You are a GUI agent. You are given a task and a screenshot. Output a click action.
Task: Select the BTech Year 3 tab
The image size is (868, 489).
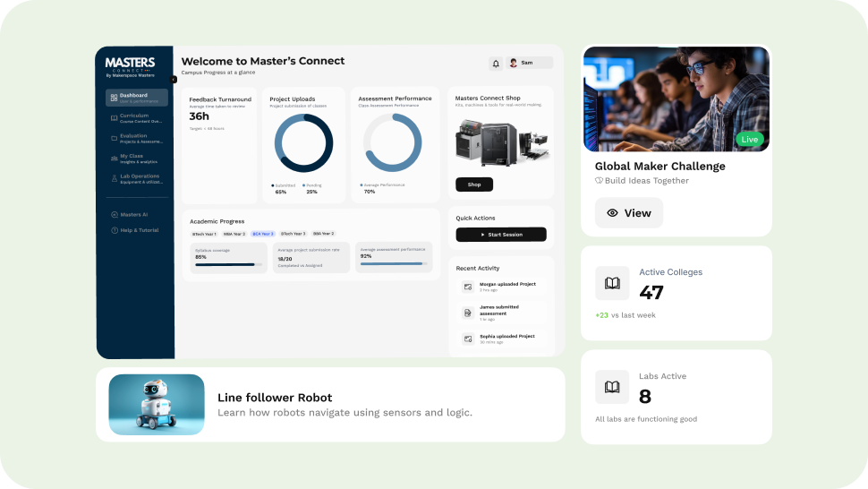(293, 234)
